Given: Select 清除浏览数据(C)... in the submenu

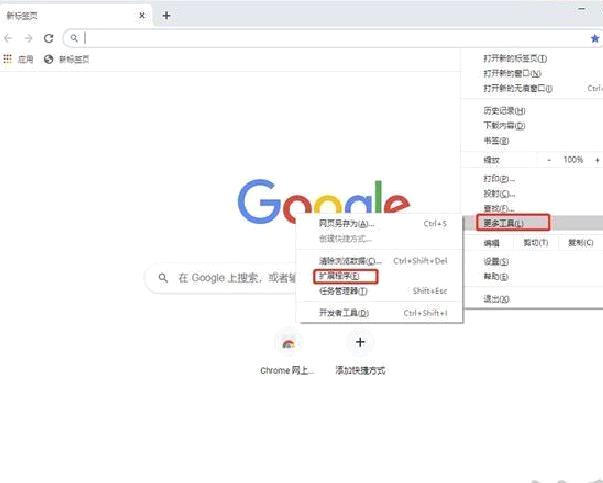Looking at the screenshot, I should tap(381, 261).
